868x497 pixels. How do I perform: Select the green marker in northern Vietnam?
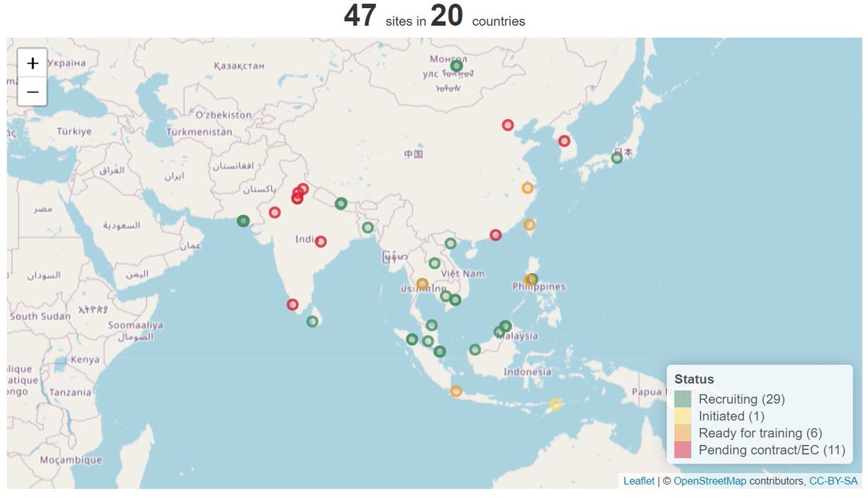coord(451,244)
